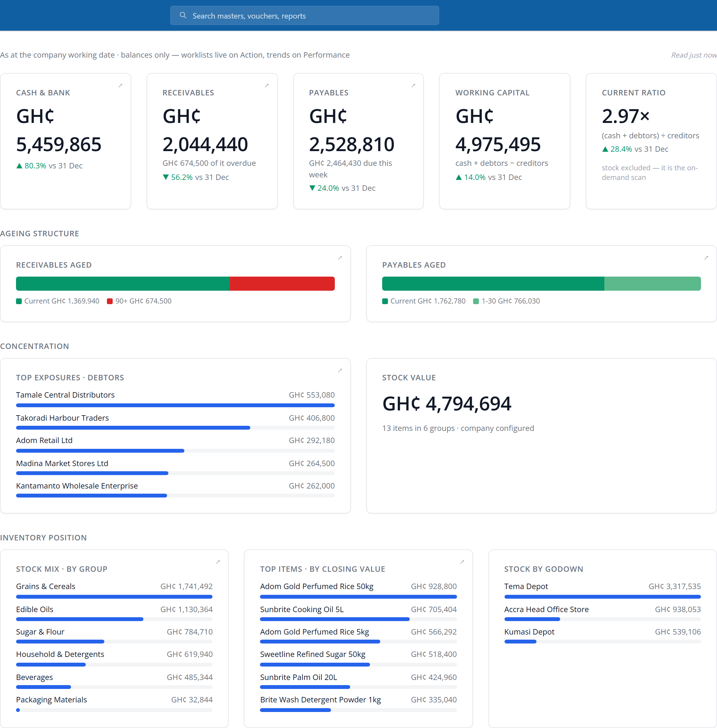Select Sunbrite Palm Oil 20L item
Viewport: 717px width, 728px height.
(358, 681)
